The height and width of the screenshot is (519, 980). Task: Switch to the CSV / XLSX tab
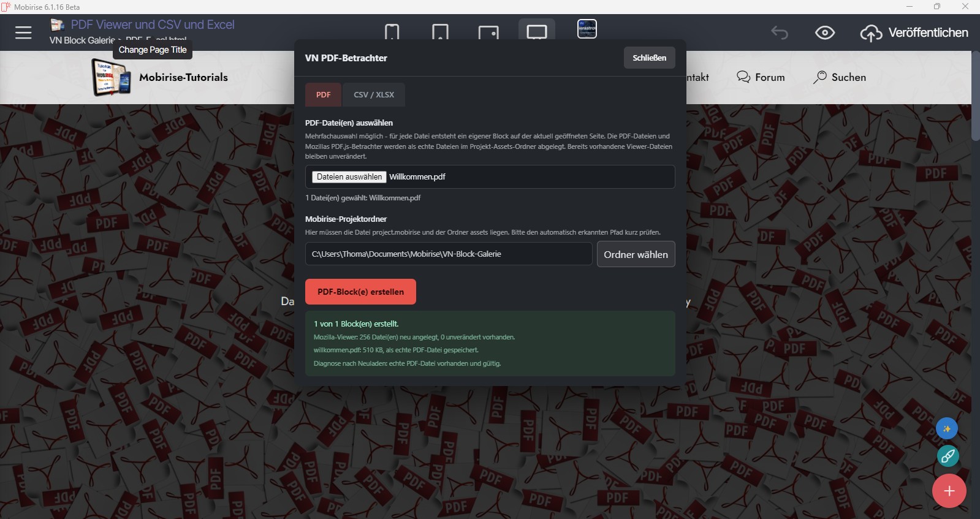tap(374, 94)
